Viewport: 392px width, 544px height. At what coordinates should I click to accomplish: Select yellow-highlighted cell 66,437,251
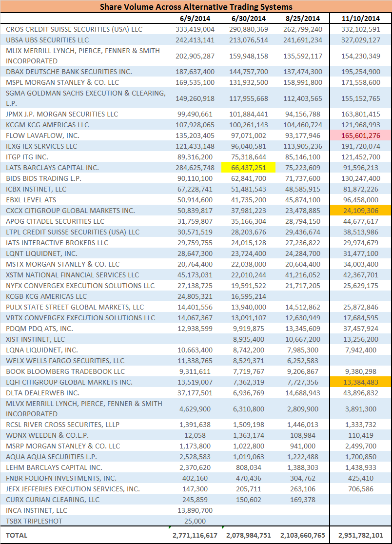248,168
